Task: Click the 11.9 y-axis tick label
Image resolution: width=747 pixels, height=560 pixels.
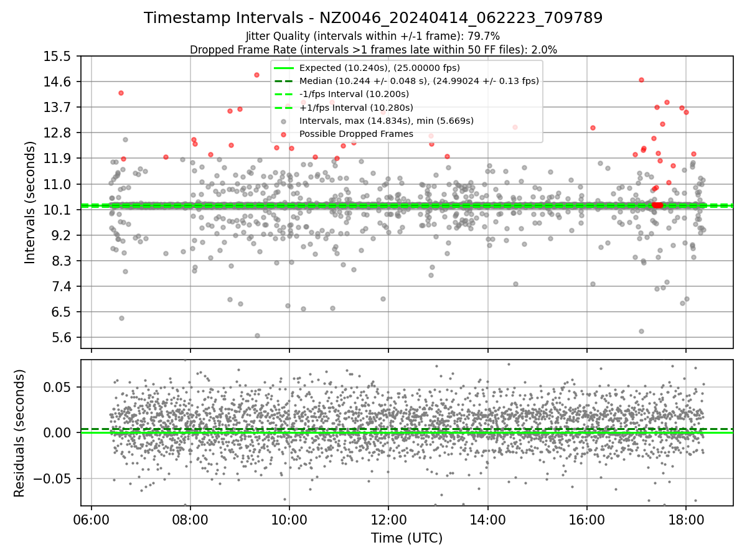Action: tap(59, 158)
